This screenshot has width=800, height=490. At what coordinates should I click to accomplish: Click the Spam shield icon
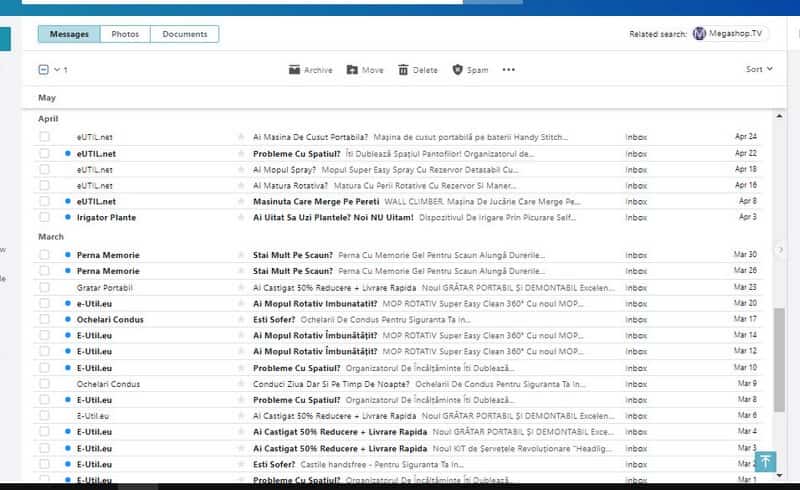[x=458, y=70]
